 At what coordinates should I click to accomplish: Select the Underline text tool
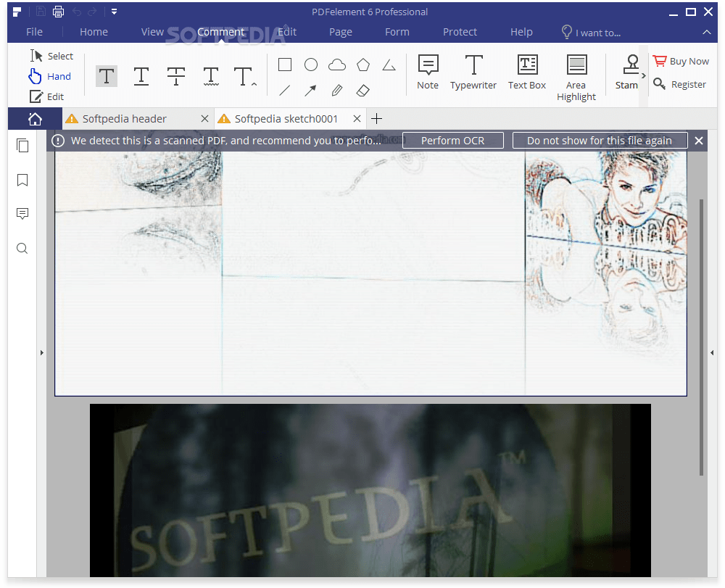[x=141, y=76]
